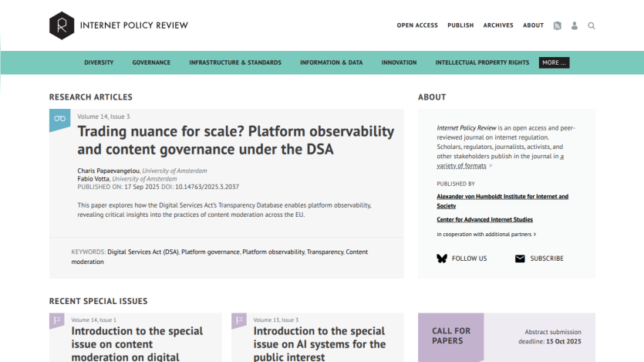Viewport: 644px width, 362px height.
Task: Click DOI 10.14763/2025.3.2037
Action: coord(207,187)
